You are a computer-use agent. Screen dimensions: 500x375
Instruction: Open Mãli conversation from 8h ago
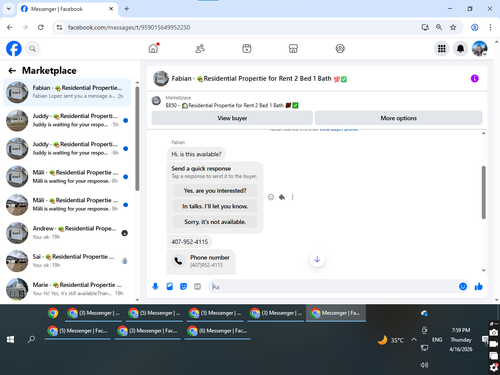point(67,177)
